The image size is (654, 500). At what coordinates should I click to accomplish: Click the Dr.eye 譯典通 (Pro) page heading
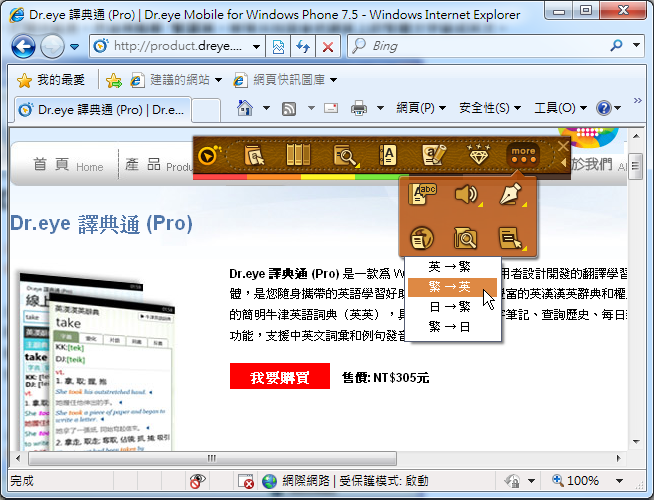pos(101,224)
